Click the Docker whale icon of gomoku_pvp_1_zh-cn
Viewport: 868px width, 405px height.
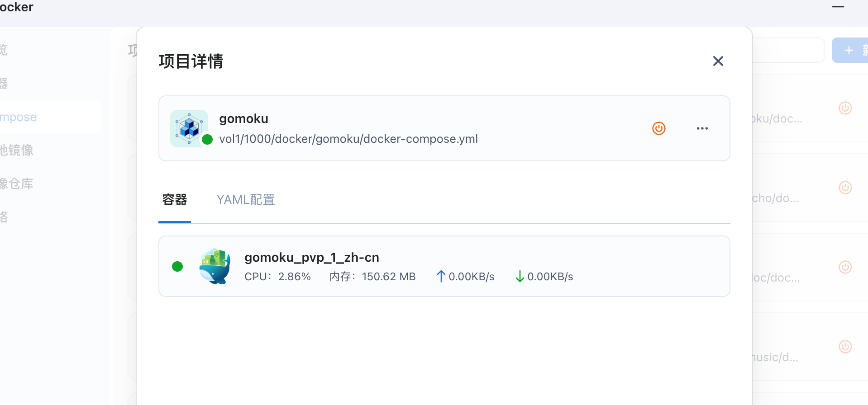pos(215,266)
